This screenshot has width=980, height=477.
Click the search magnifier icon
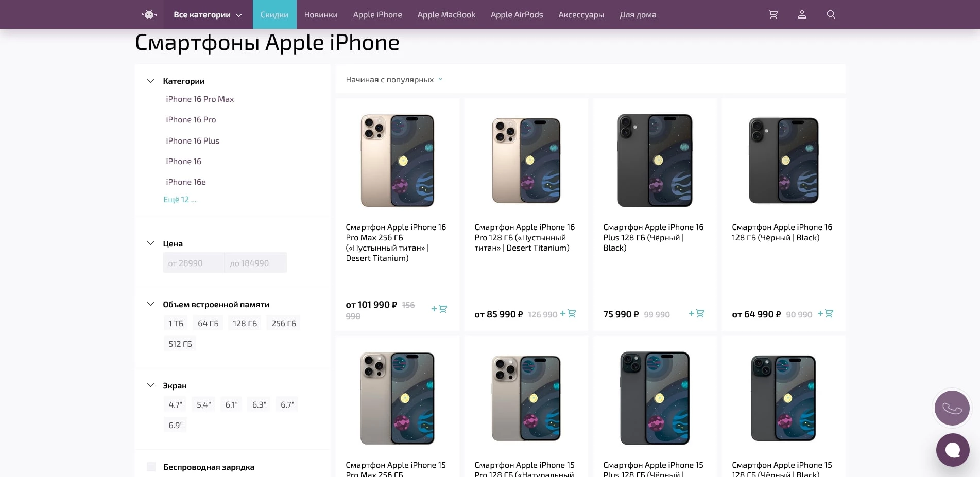point(831,15)
